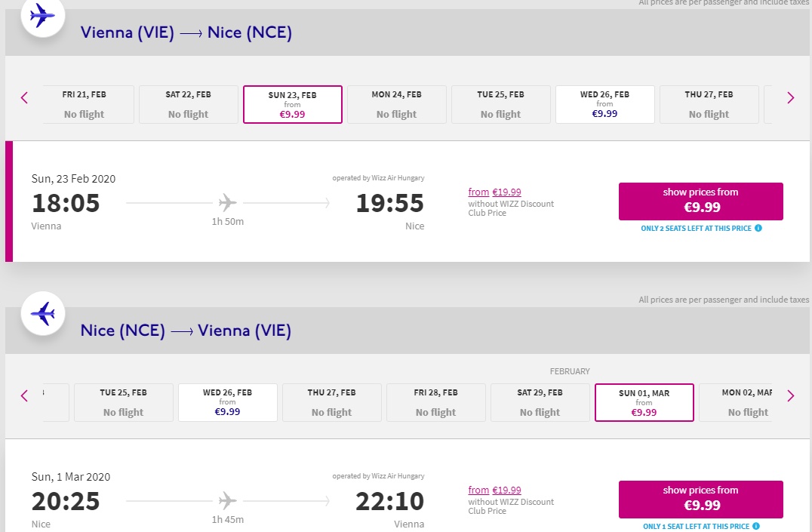Screen dimensions: 812x532
Task: Select outbound Mon 24, Feb date tile
Action: click(x=397, y=104)
